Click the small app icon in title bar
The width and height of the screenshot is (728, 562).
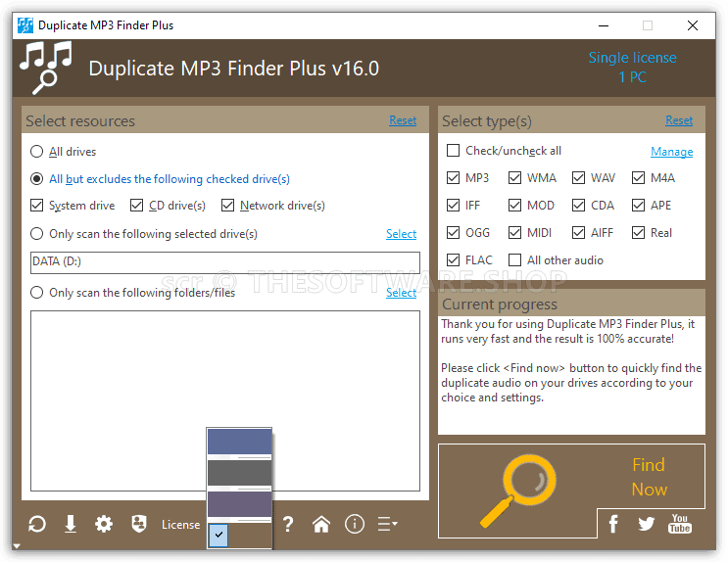25,25
